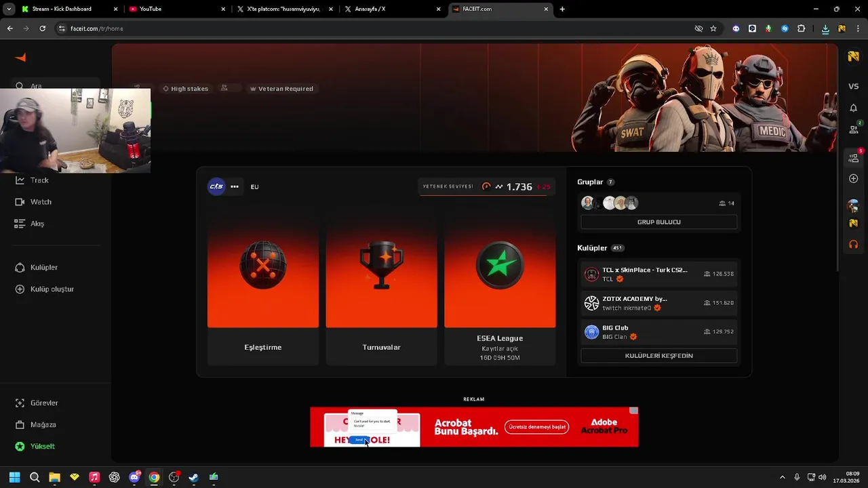Open Steam from the taskbar
868x488 pixels.
tap(193, 477)
